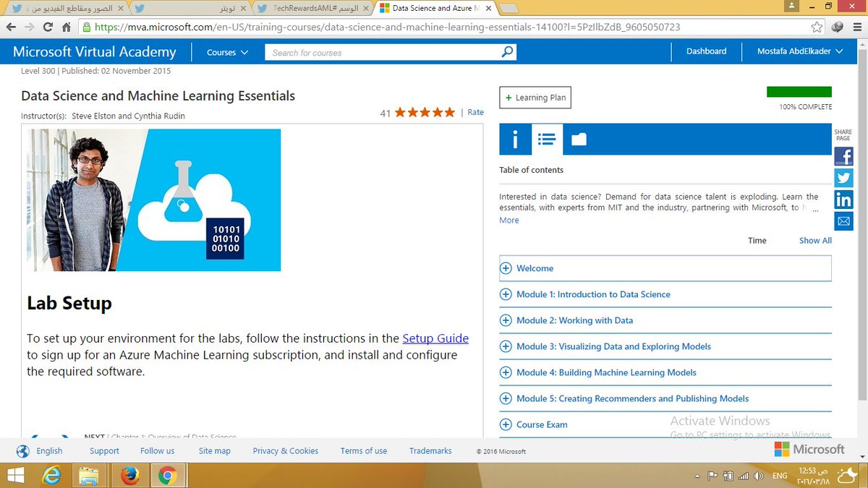Open the Courses dropdown menu
Screen dimensions: 868x488
(227, 52)
